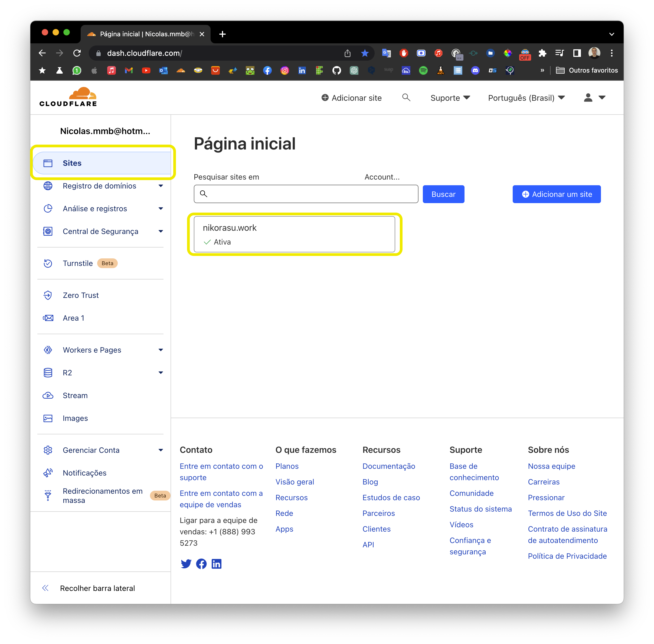Screen dimensions: 654x644
Task: Click Adicionar site in the header
Action: click(351, 98)
